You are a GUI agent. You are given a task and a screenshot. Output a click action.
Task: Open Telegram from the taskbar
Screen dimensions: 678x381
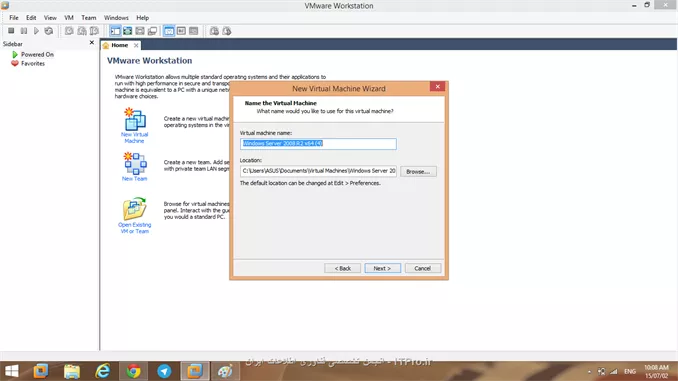[x=164, y=371]
